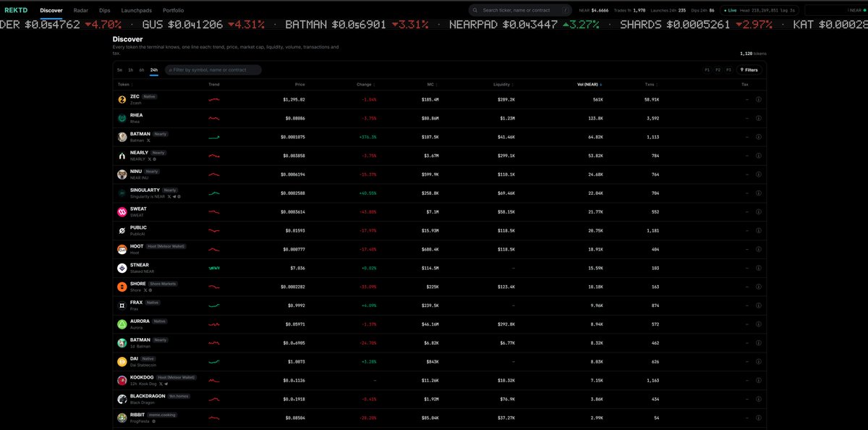This screenshot has width=868, height=430.
Task: Click the green AURORA token logo
Action: 122,324
